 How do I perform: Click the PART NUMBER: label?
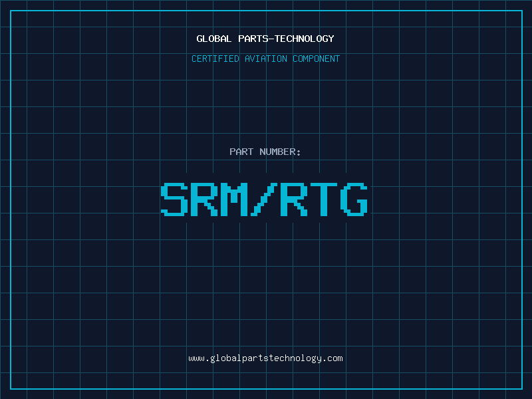pos(265,152)
